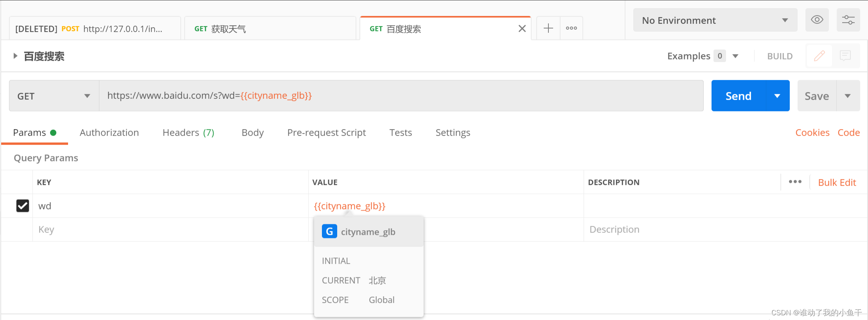
Task: Select the Params tab
Action: click(34, 132)
